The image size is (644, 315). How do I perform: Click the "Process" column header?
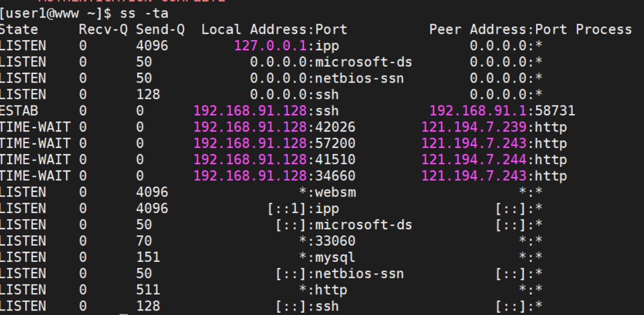(603, 29)
